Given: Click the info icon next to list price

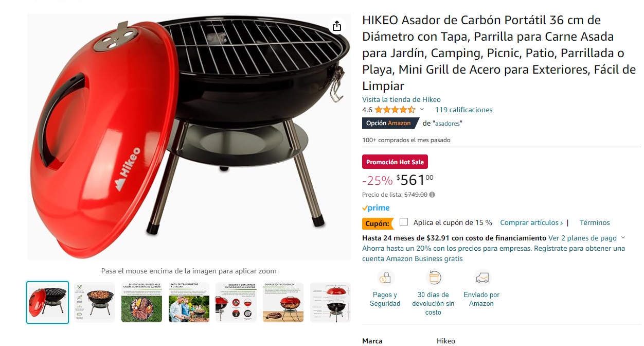Looking at the screenshot, I should 432,195.
